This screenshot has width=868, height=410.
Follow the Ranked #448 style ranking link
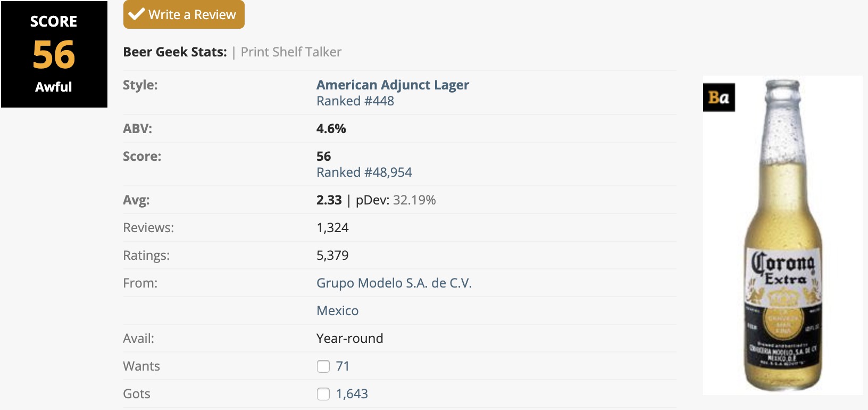pos(355,101)
